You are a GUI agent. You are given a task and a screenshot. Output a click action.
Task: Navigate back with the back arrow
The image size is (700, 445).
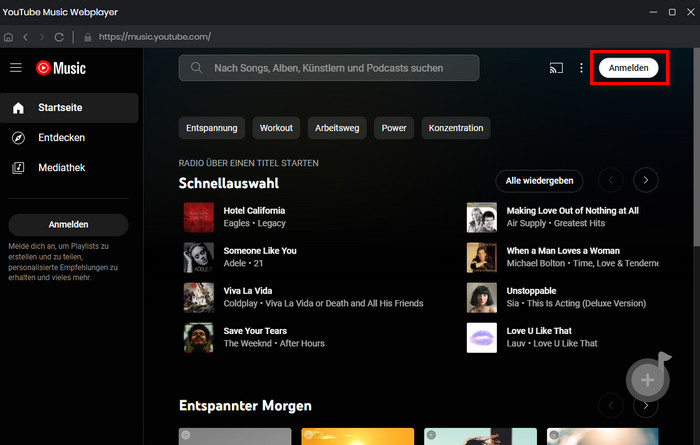point(25,37)
